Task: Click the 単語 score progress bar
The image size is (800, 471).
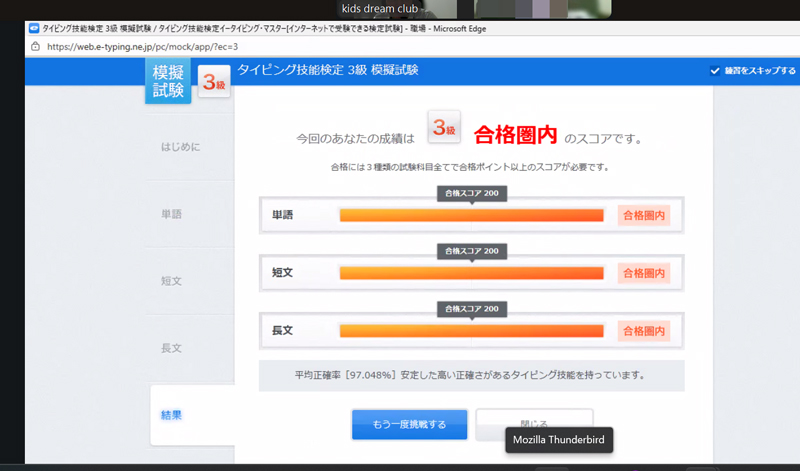Action: tap(471, 215)
